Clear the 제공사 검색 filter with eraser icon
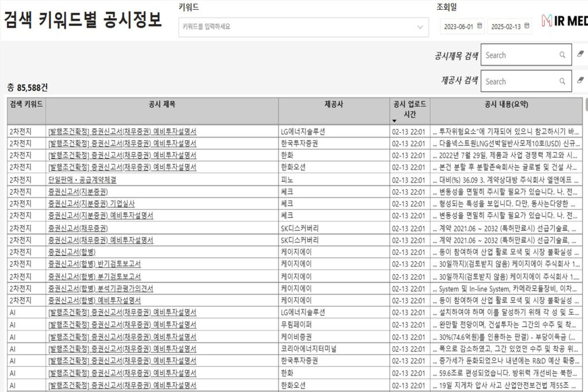The image size is (588, 392). click(580, 80)
